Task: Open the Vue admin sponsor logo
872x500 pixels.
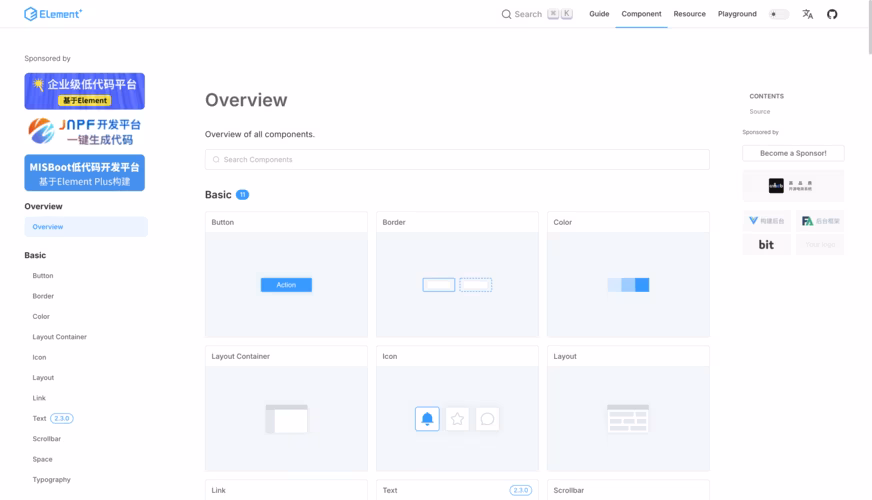Action: click(x=767, y=221)
